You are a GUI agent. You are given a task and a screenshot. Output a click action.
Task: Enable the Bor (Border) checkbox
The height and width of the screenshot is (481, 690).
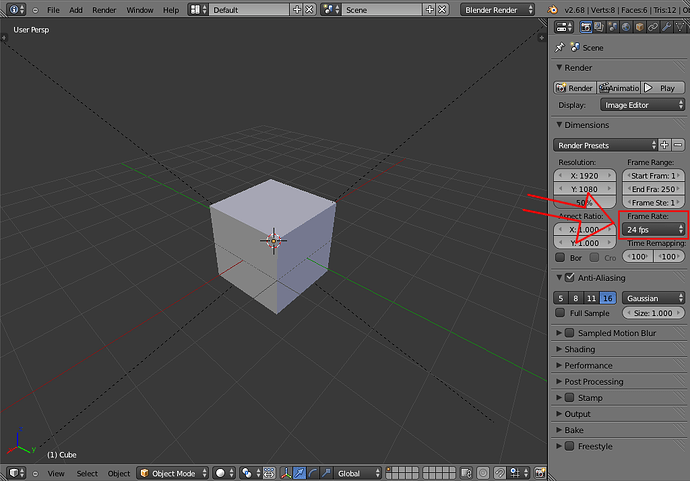(x=560, y=257)
